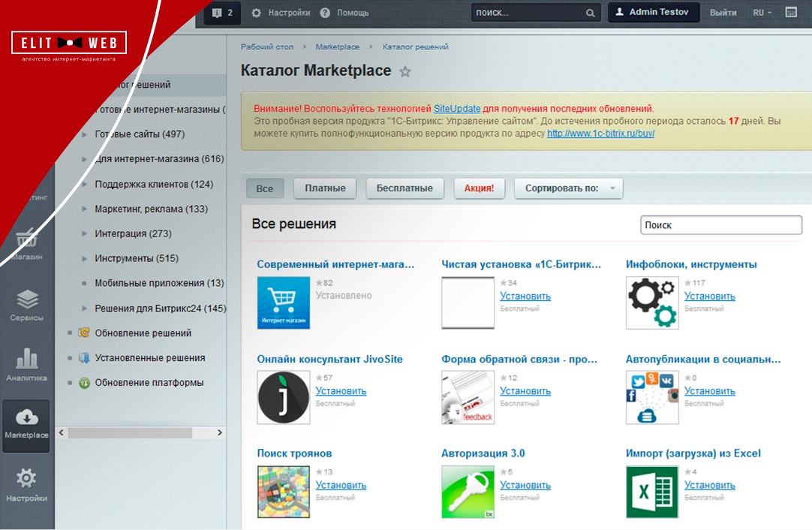
Task: Click the horizontal scrollbar thumb in tree panel
Action: click(x=130, y=432)
